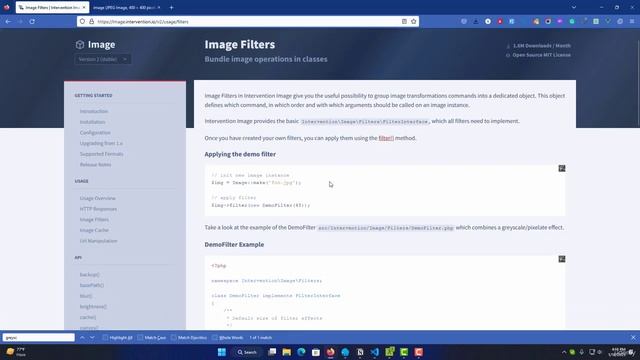Open Image Cache in the sidebar

tap(94, 230)
